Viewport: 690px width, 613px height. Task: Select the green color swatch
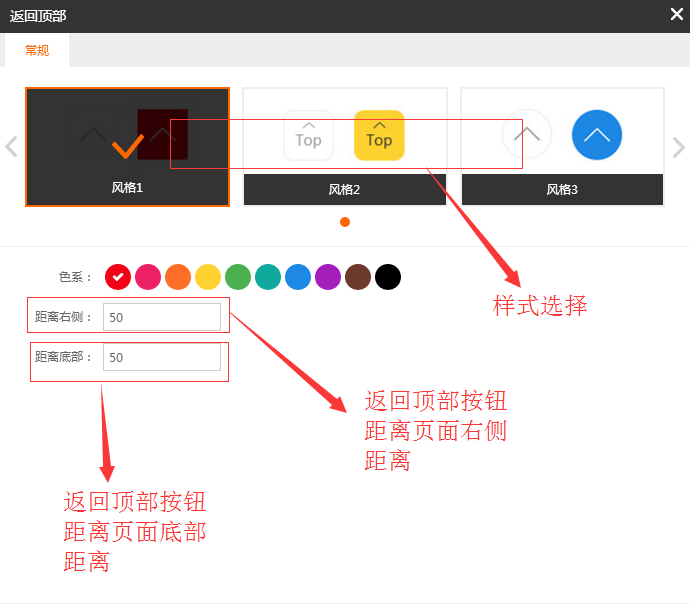(238, 277)
